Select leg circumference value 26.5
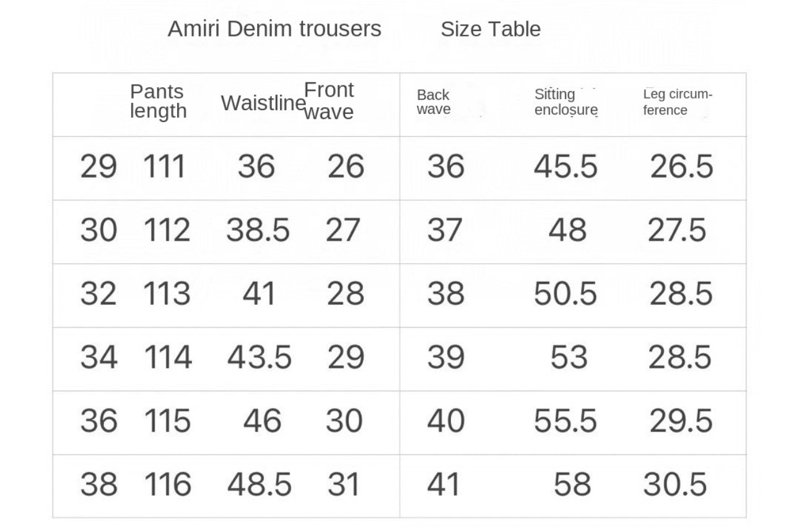 (x=681, y=167)
